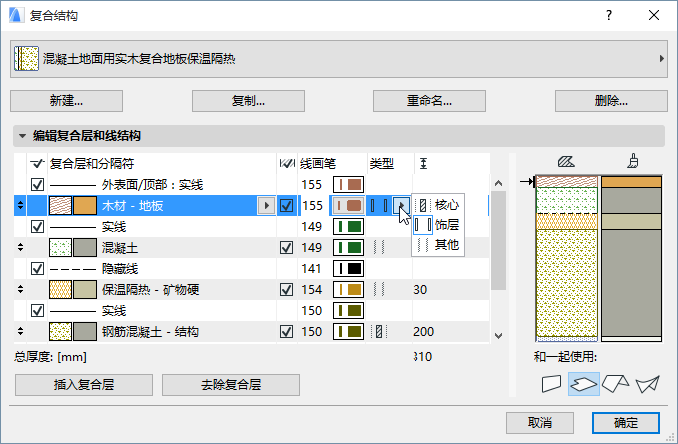Click orange surface icon of 木材 - 地板

pos(85,205)
